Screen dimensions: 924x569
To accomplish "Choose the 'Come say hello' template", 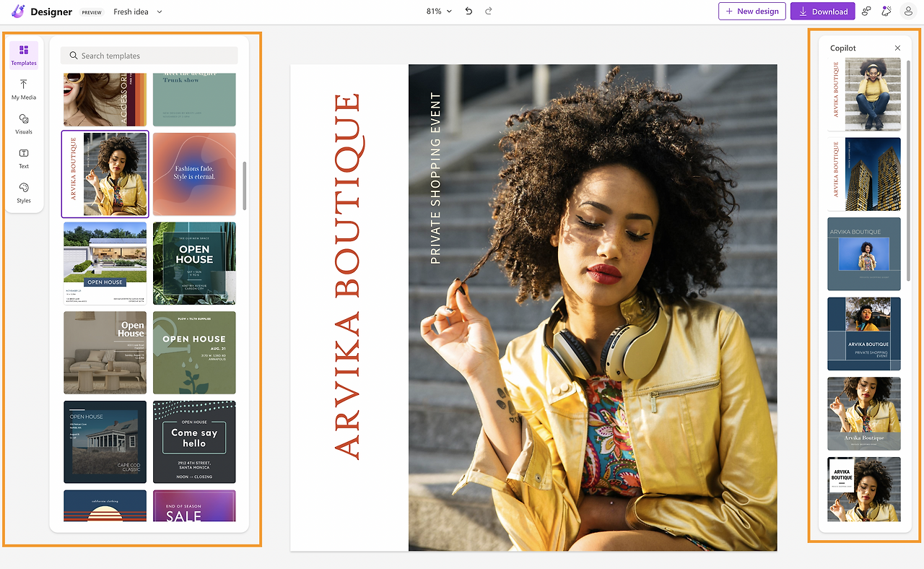I will [x=194, y=442].
